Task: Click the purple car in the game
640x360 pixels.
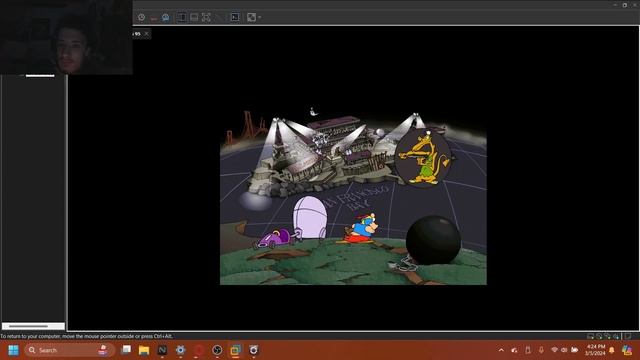Action: (274, 239)
